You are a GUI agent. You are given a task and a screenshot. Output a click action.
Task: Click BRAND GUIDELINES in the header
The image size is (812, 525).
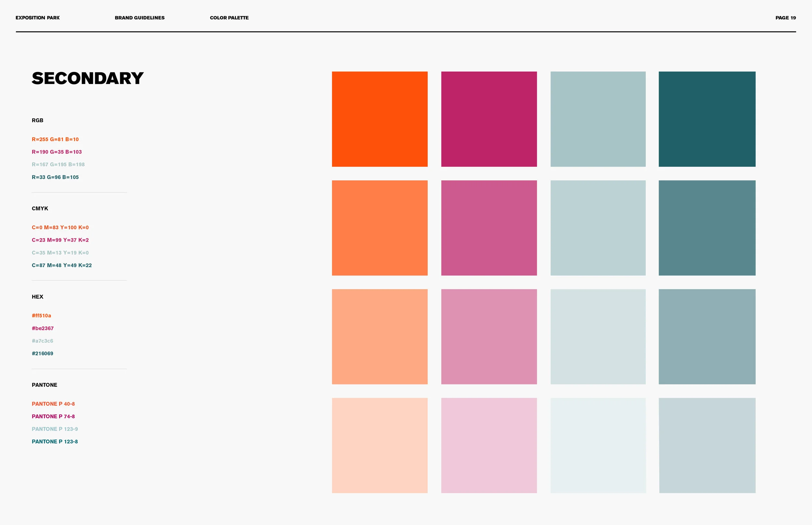pos(140,18)
